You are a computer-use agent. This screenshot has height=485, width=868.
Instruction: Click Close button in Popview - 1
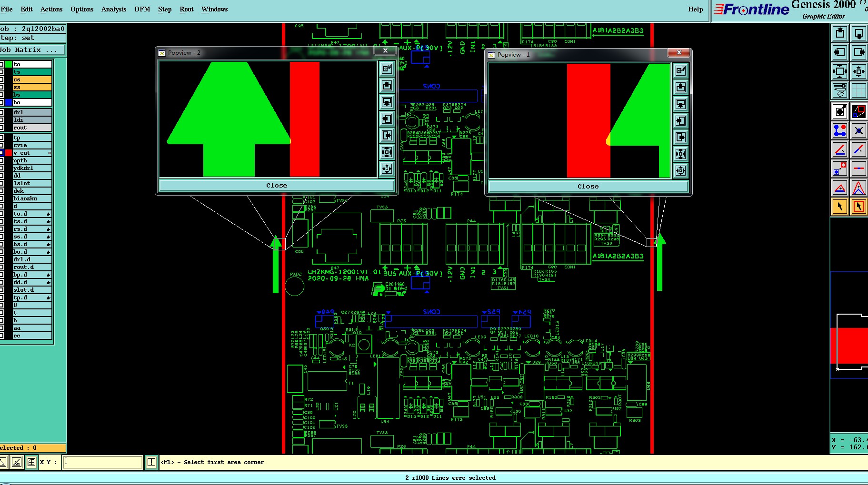pyautogui.click(x=588, y=187)
